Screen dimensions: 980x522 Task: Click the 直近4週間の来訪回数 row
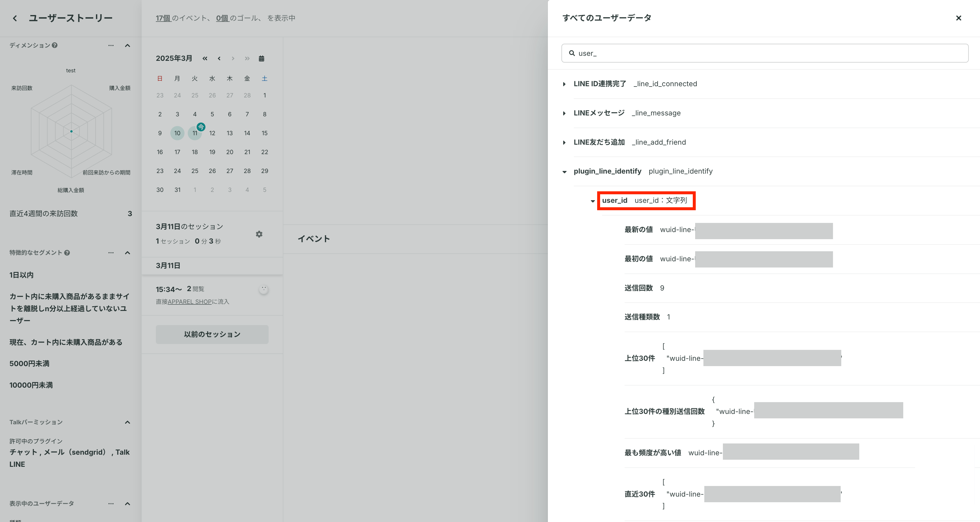coord(71,214)
